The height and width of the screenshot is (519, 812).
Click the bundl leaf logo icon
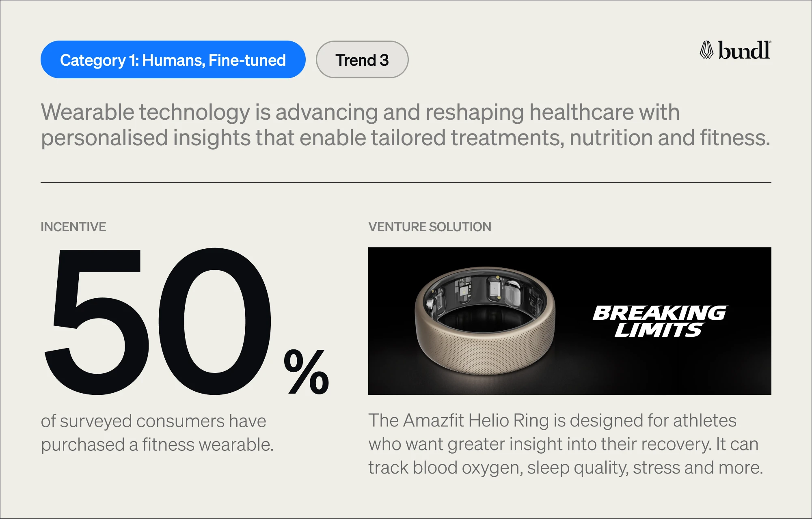point(706,50)
